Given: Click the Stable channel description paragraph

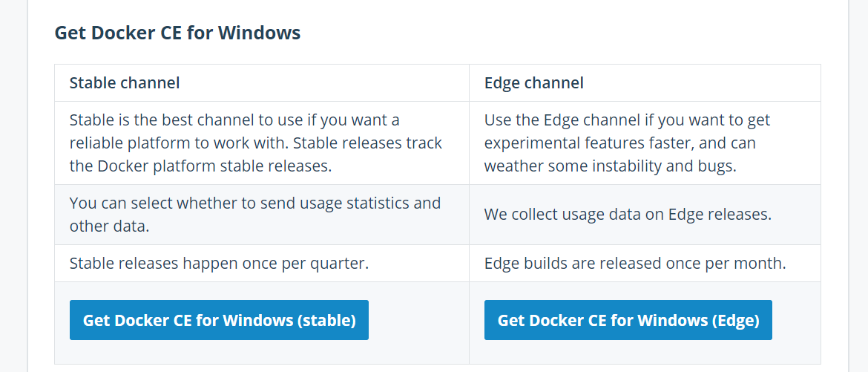Looking at the screenshot, I should point(255,143).
